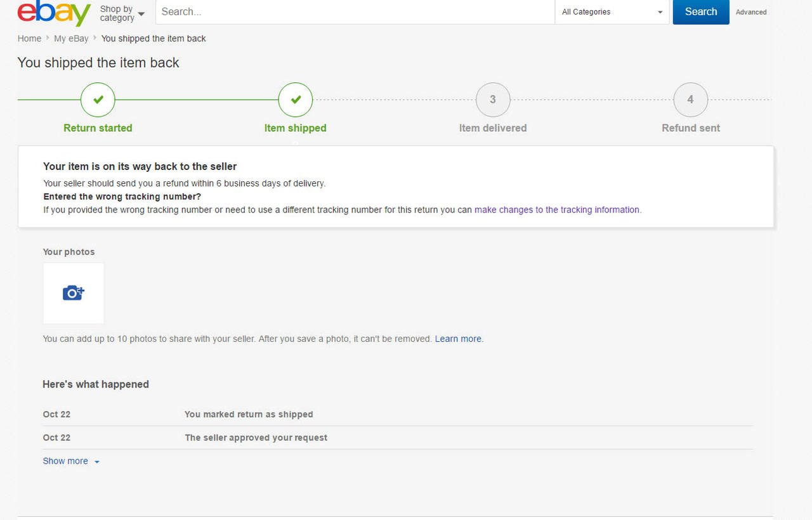Viewport: 812px width, 520px height.
Task: Click the Return started checkmark circle
Action: [98, 100]
